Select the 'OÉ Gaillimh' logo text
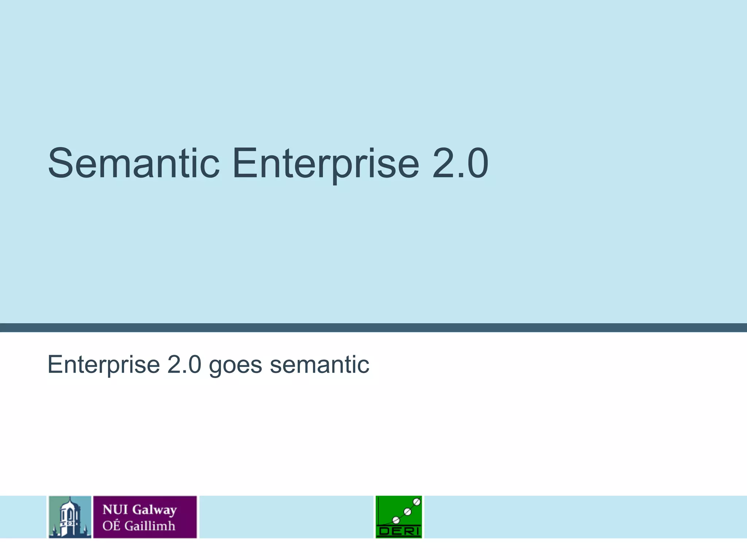The image size is (747, 560). (139, 526)
